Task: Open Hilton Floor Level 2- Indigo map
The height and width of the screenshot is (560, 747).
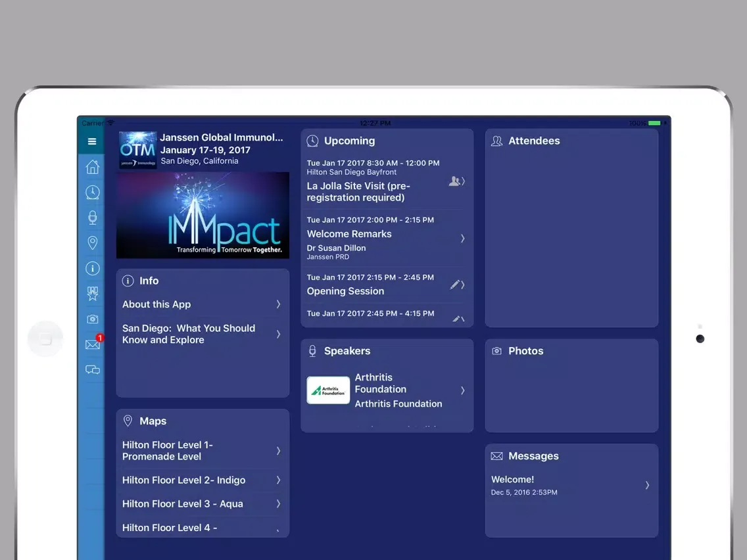Action: coord(203,480)
